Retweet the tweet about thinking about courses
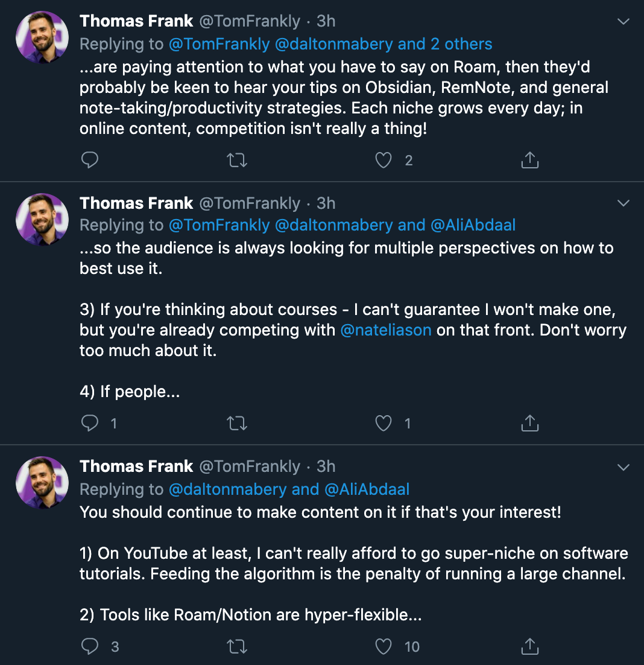 click(x=237, y=424)
